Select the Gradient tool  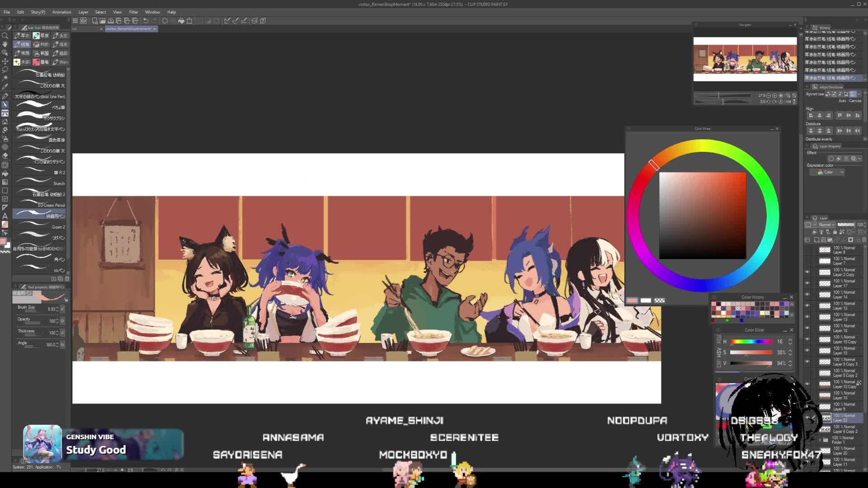coord(5,182)
